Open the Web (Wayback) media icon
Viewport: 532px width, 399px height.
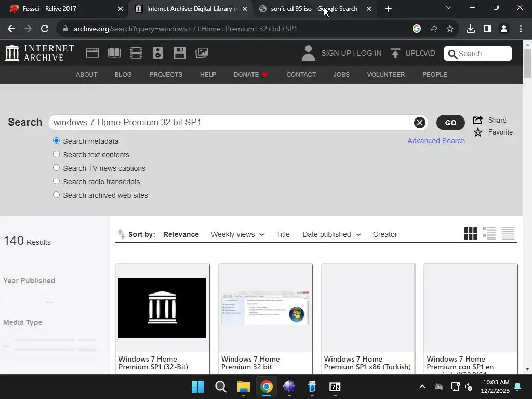click(92, 53)
